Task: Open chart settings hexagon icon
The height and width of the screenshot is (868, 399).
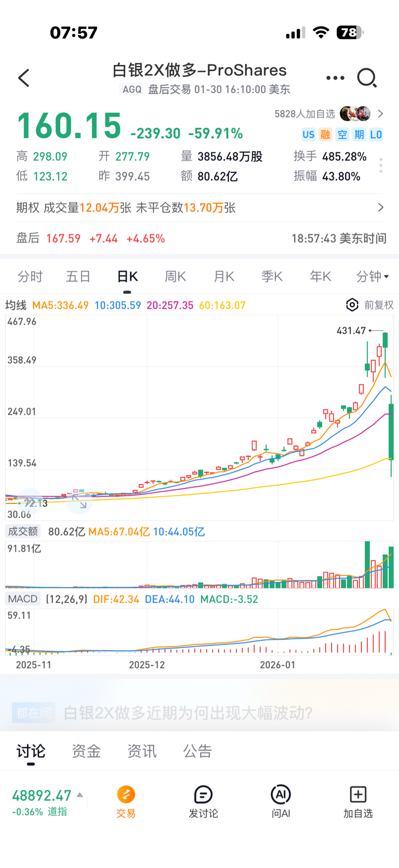Action: (352, 305)
